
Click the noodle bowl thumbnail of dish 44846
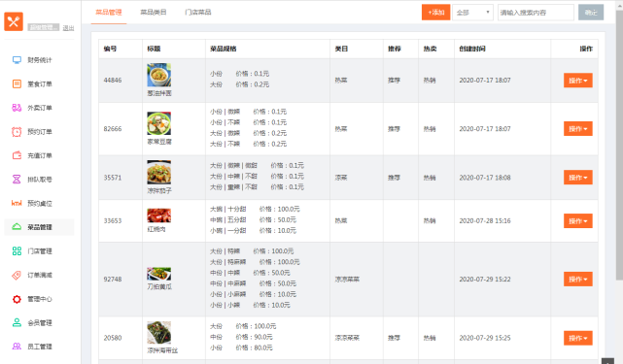(x=159, y=75)
